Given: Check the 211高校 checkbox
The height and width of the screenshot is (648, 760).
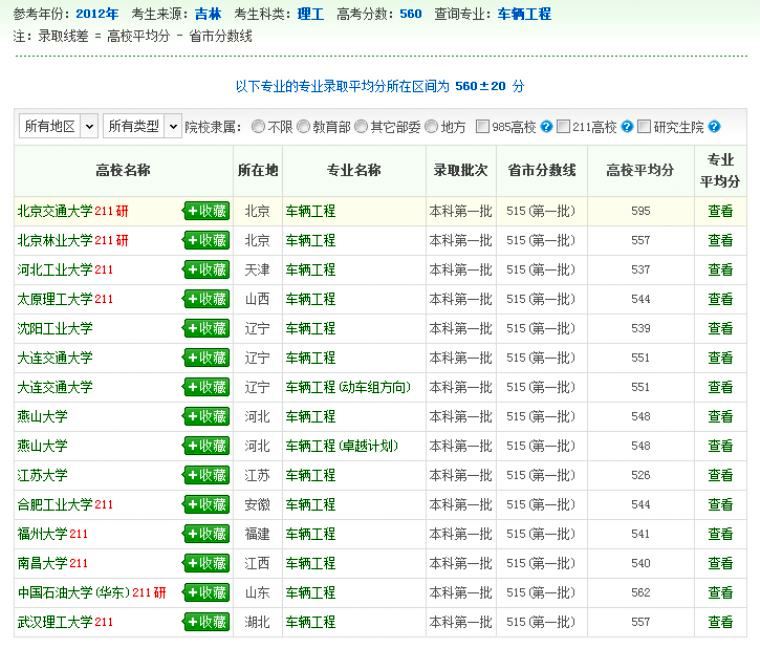Looking at the screenshot, I should tap(563, 126).
